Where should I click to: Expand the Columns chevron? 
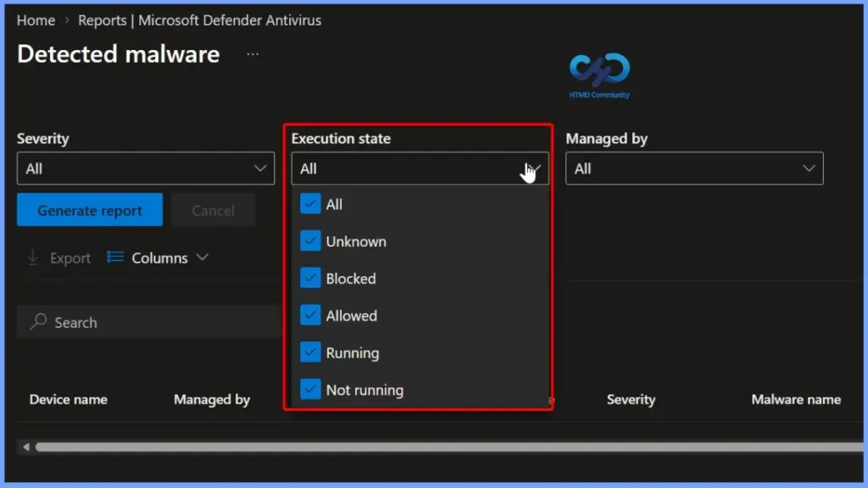pos(203,258)
